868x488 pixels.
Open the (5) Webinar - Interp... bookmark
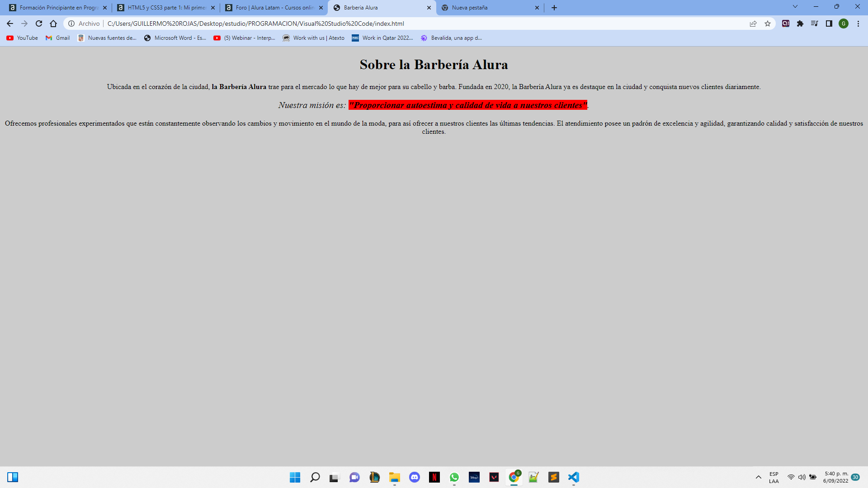pos(245,38)
